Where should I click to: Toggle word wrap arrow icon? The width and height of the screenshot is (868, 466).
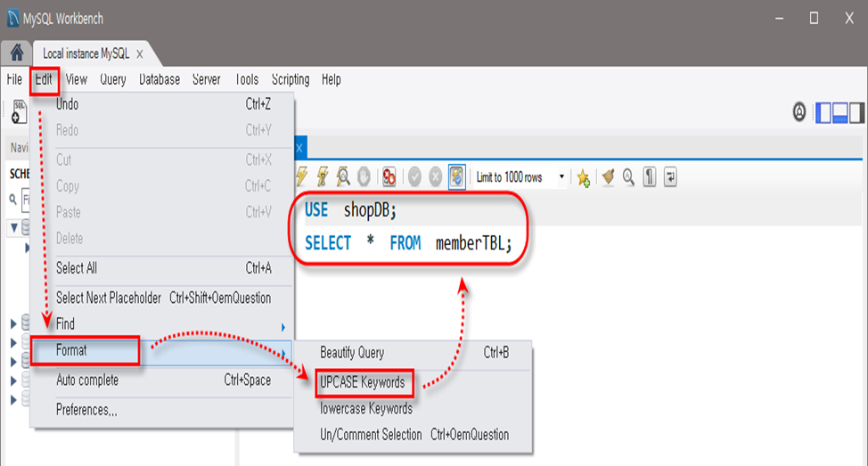tap(670, 177)
